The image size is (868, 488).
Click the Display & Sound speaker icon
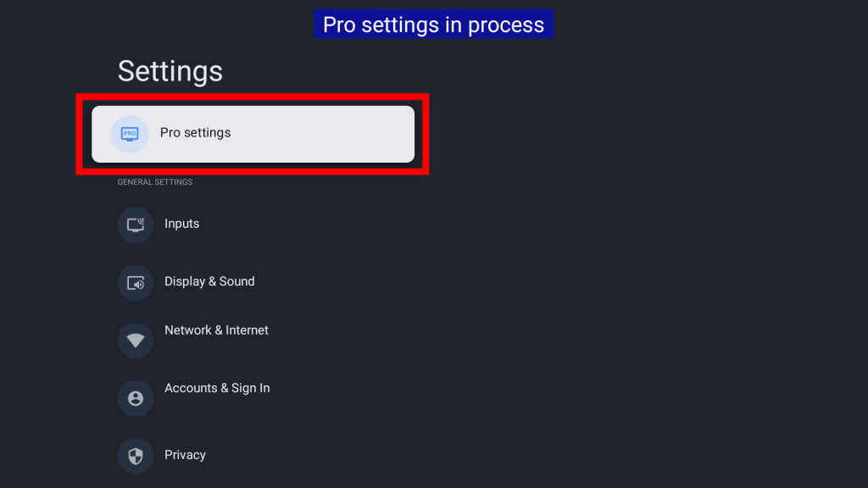click(x=135, y=283)
